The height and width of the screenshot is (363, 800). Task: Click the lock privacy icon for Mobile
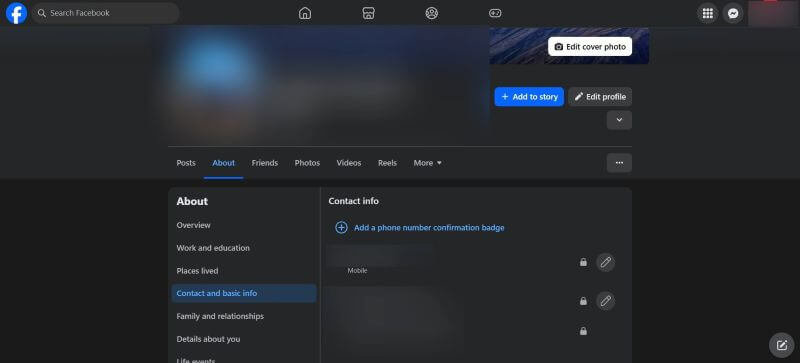583,262
